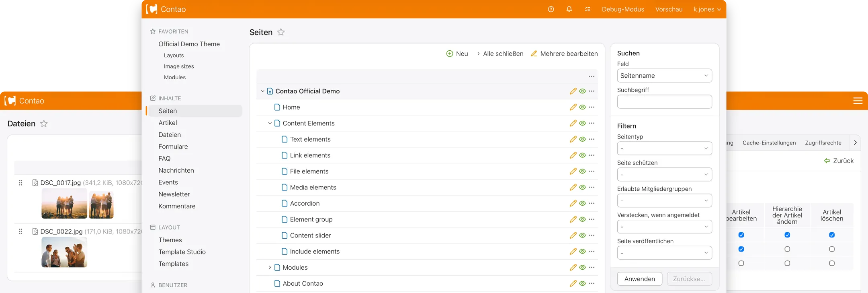Edit About Contao page with pencil icon
Screen dimensions: 868x293
[x=573, y=283]
